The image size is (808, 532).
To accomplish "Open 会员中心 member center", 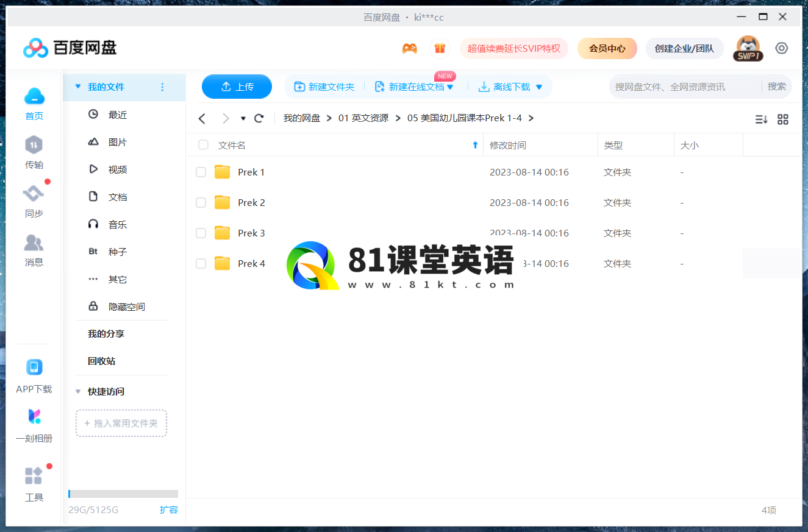I will [607, 48].
